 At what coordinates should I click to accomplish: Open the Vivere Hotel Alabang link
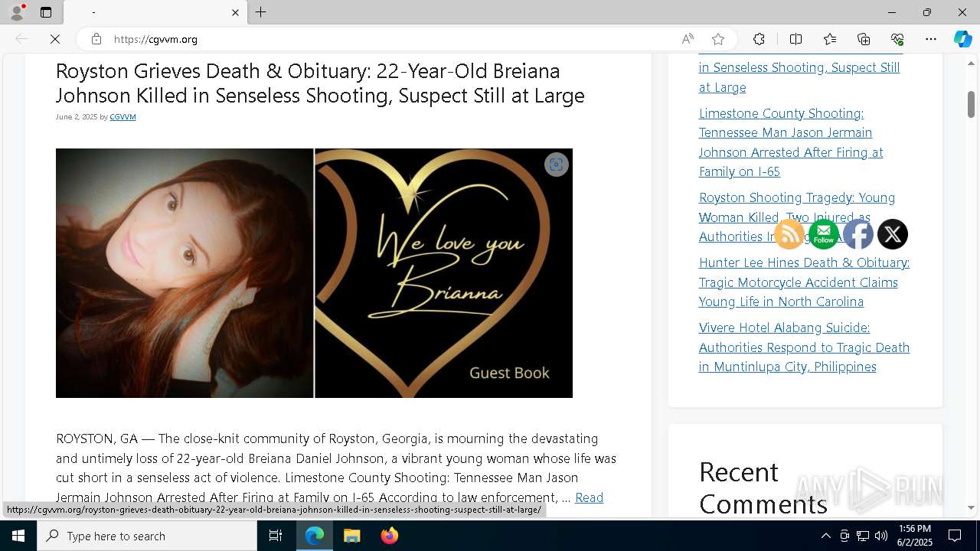tap(804, 347)
